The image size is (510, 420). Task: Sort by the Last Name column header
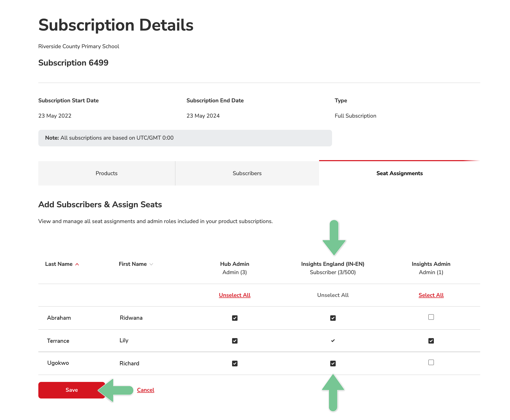[x=59, y=264]
